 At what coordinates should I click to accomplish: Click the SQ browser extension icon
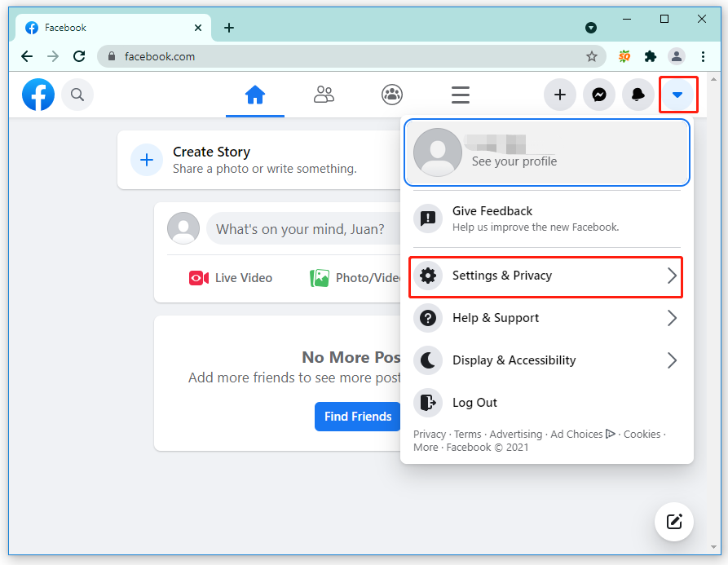pos(624,56)
